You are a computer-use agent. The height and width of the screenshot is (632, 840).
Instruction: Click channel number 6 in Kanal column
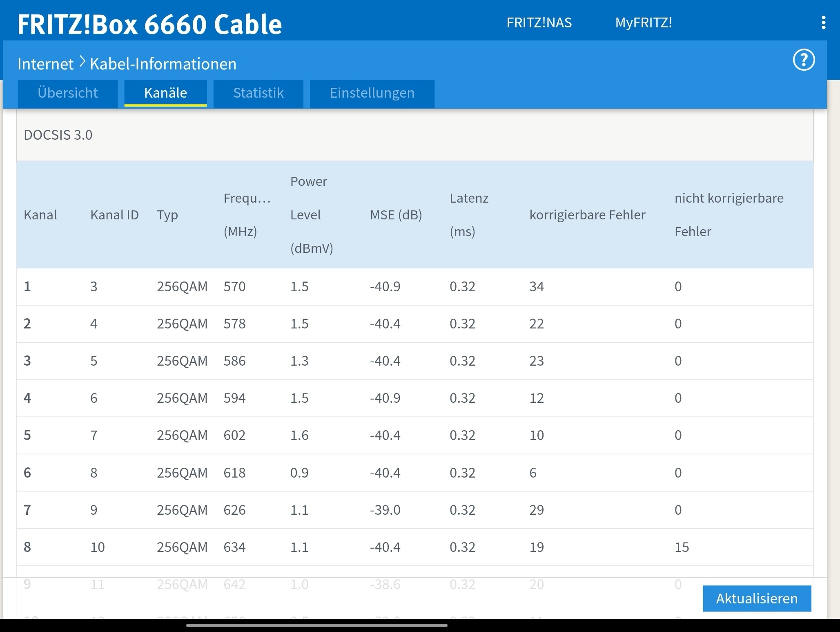click(27, 473)
